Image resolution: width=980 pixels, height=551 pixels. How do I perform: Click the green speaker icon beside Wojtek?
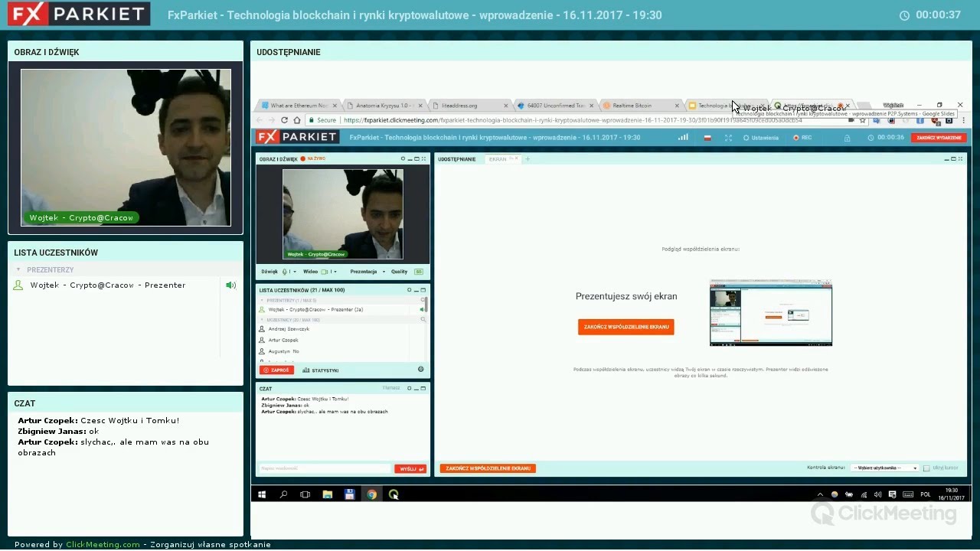(x=230, y=285)
